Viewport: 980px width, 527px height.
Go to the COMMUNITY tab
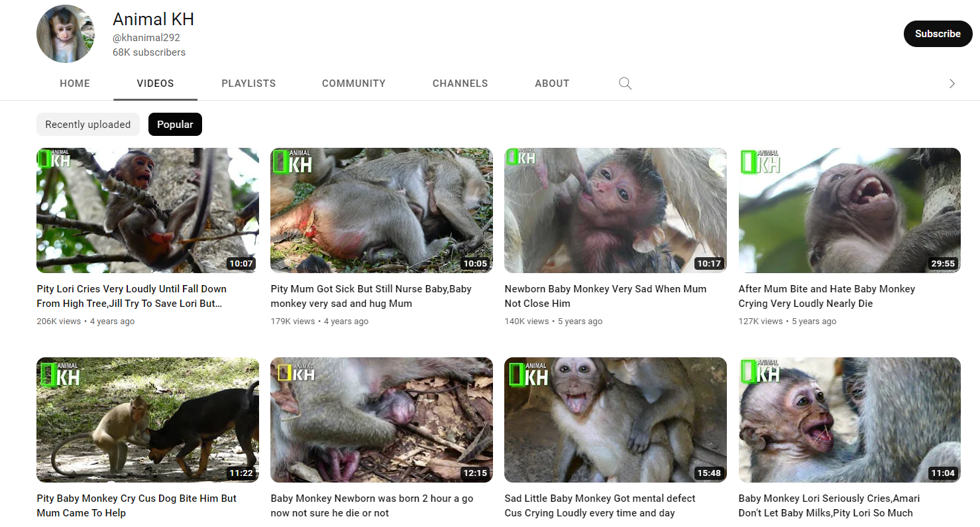tap(354, 84)
